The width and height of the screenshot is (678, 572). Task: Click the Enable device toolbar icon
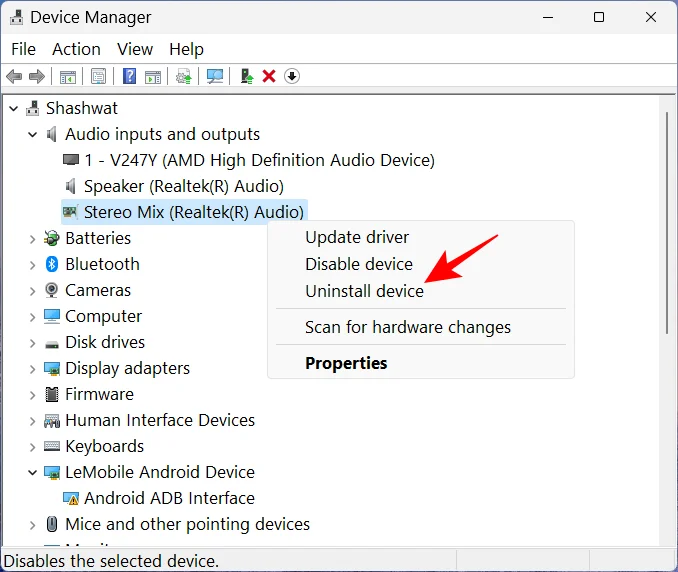pos(246,77)
